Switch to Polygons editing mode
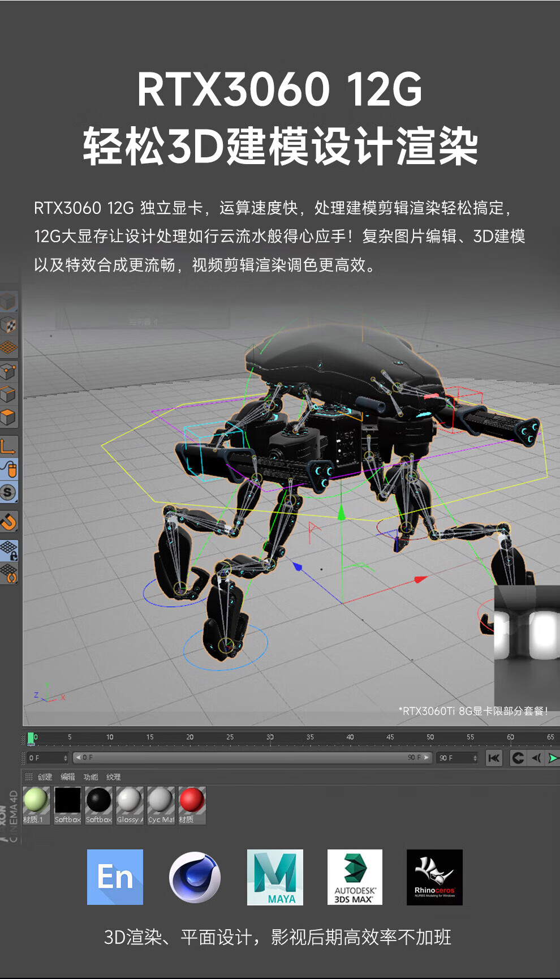Screen dimensions: 560x979 coord(8,418)
